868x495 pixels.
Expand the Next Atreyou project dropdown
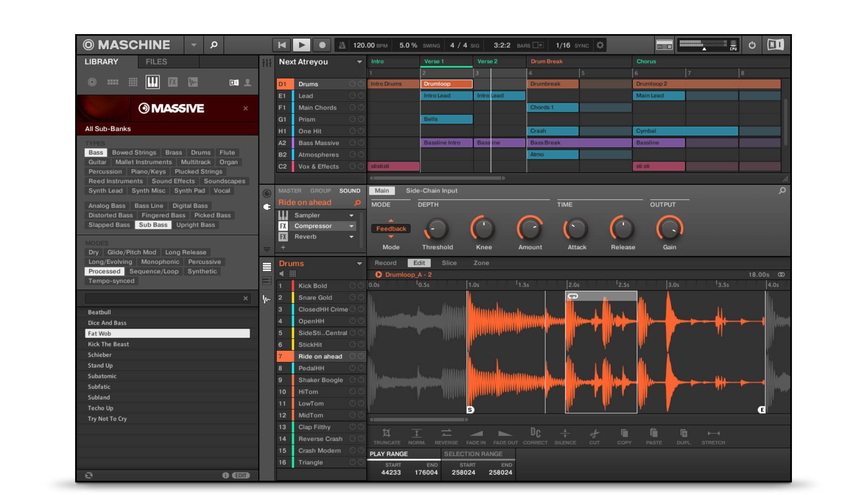pos(359,62)
